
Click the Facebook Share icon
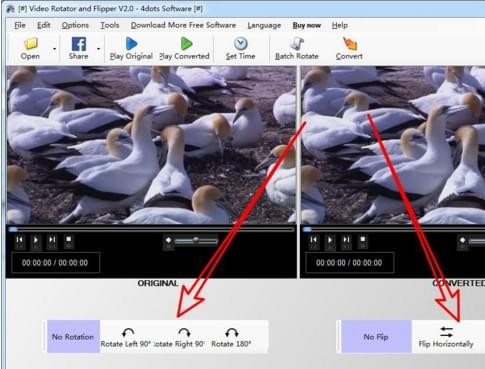[78, 44]
